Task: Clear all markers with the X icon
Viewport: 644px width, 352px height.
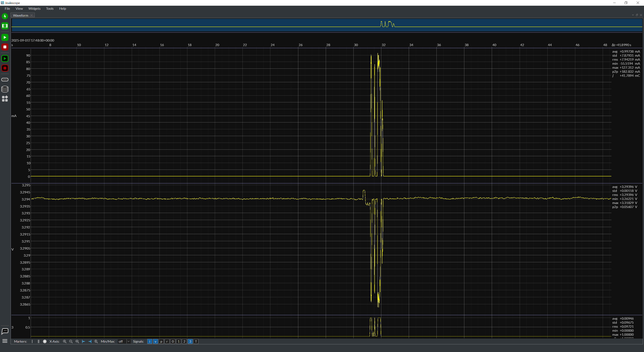Action: 45,341
